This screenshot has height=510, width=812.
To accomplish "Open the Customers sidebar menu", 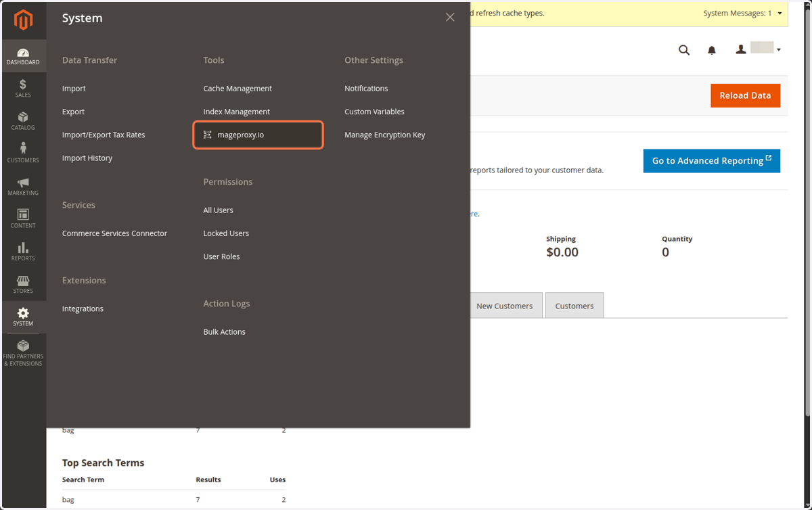I will point(23,154).
